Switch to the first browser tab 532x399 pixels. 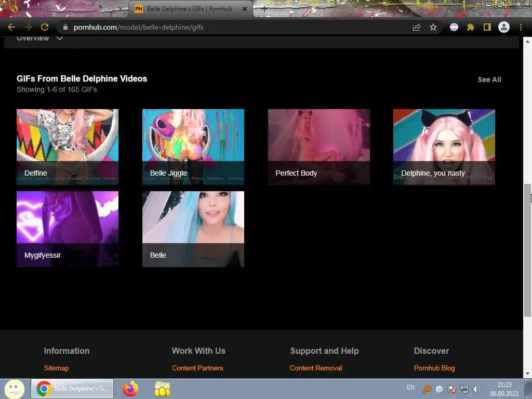[64, 9]
